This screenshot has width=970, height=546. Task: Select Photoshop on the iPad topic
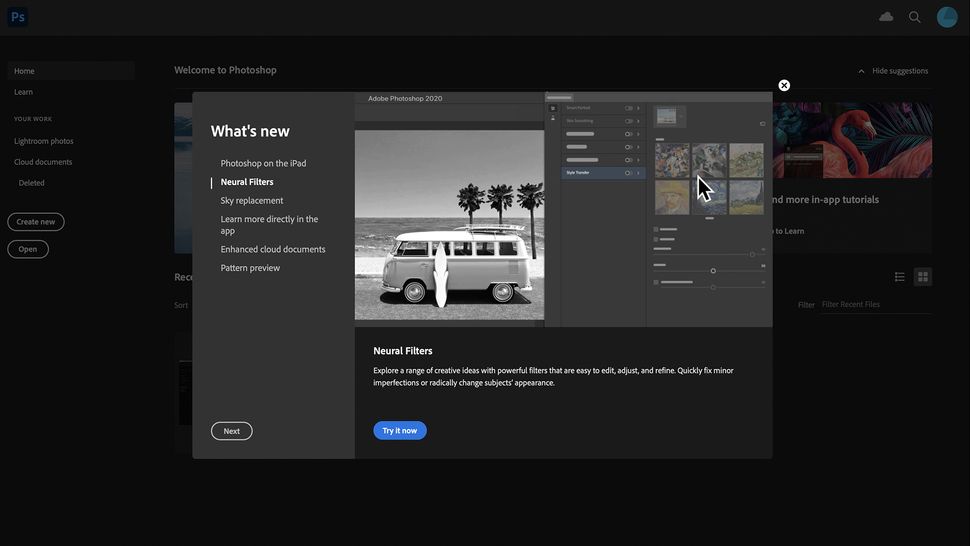click(x=264, y=163)
